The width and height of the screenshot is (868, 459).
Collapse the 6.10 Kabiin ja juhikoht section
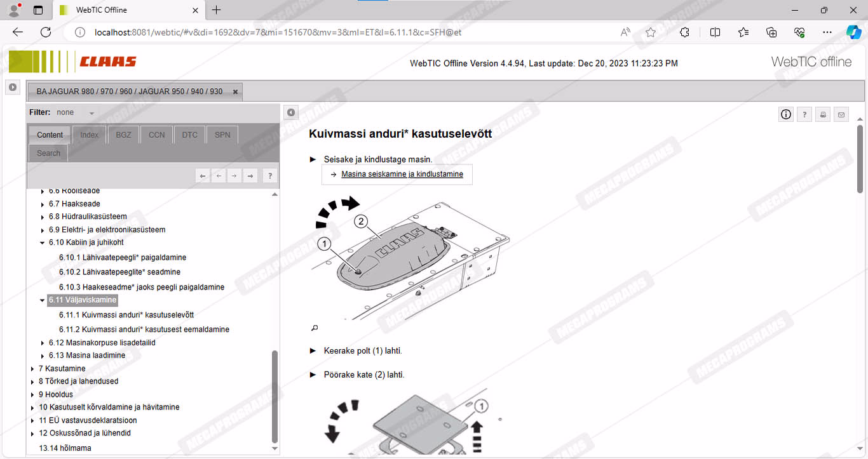click(x=43, y=243)
